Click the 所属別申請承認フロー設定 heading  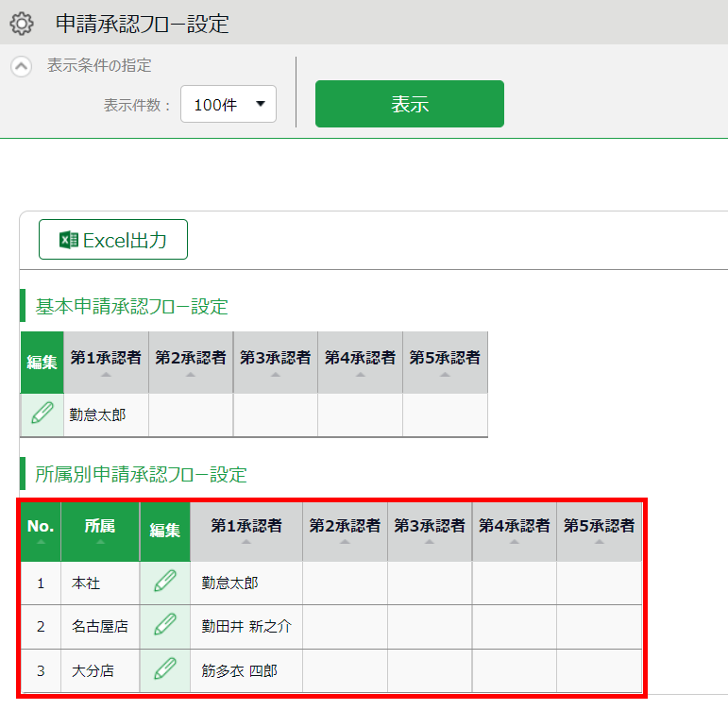click(141, 475)
